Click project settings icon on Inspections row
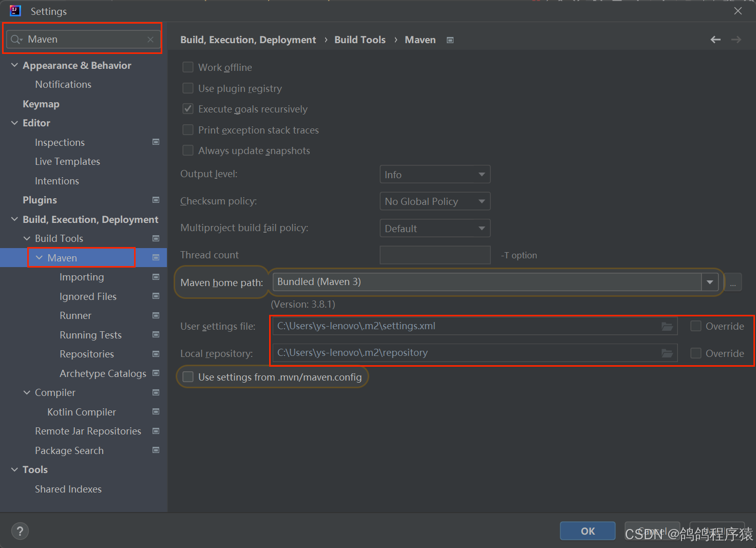The width and height of the screenshot is (756, 548). 156,142
